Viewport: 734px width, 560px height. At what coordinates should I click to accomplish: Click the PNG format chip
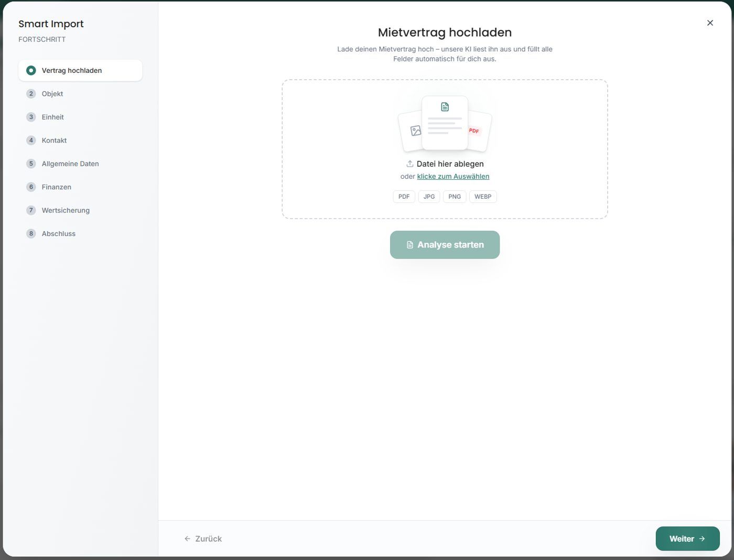[455, 197]
